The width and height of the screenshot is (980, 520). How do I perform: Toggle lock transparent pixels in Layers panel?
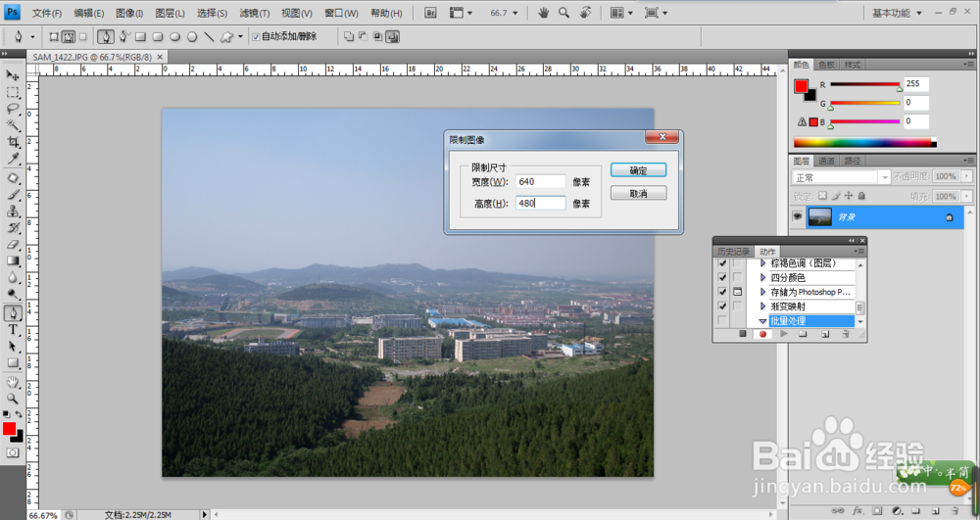click(x=822, y=196)
